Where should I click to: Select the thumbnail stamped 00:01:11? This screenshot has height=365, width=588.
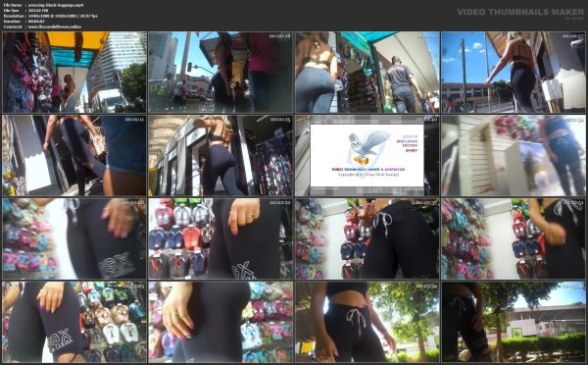[x=74, y=155]
